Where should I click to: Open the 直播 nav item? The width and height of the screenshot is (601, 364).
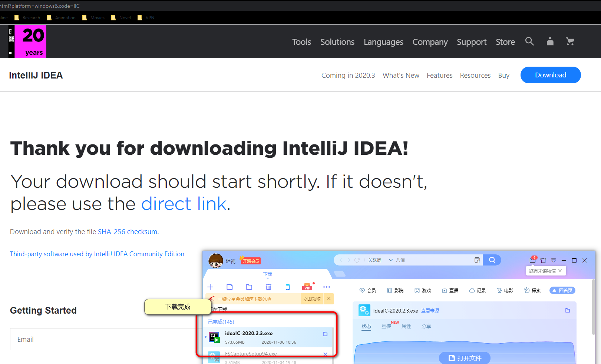pos(450,290)
